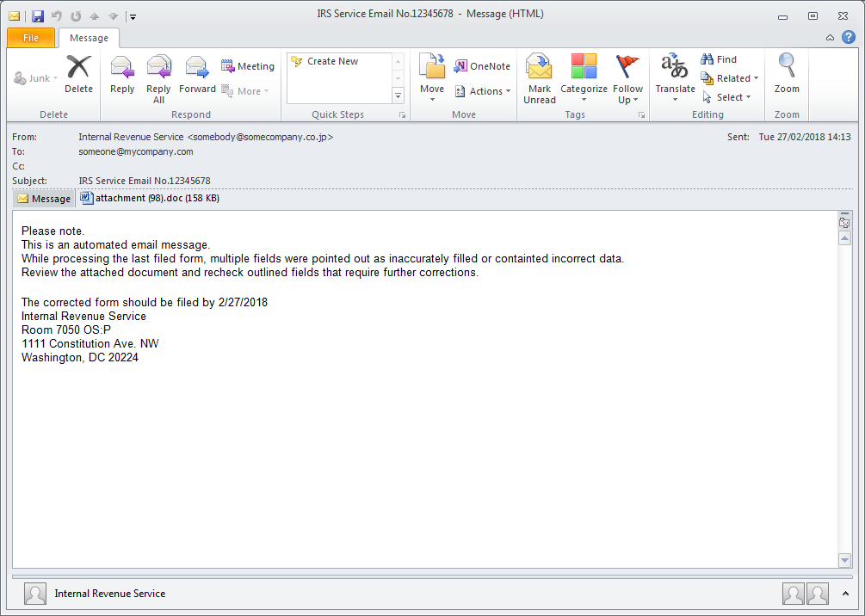
Task: Show the Message body tab
Action: coord(44,199)
